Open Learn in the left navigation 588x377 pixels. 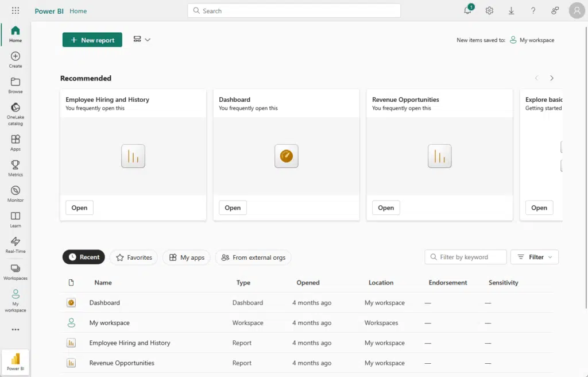(16, 220)
